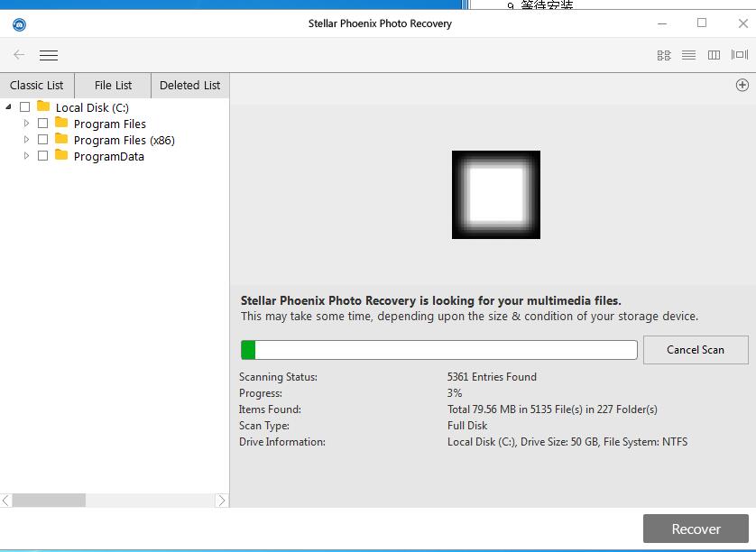Click the folder tree horizontal scrollbar
The image size is (756, 552).
coord(50,500)
